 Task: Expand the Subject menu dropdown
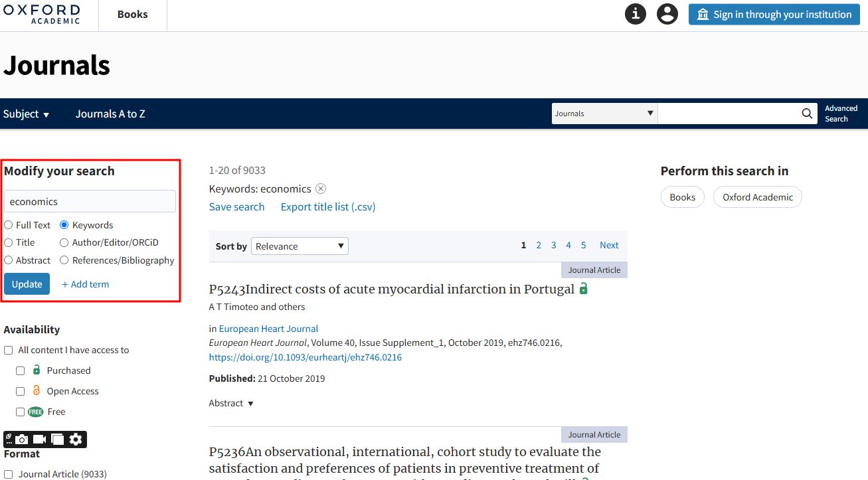coord(27,114)
